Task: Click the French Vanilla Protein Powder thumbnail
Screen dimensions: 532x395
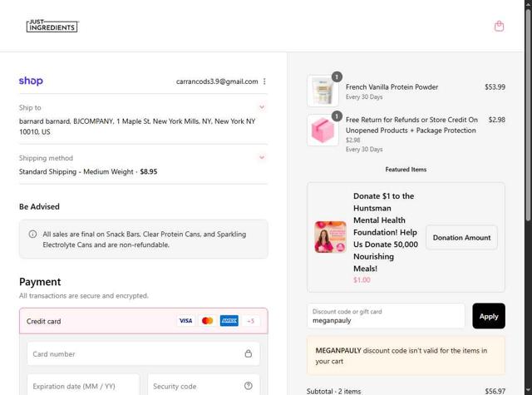Action: click(323, 91)
